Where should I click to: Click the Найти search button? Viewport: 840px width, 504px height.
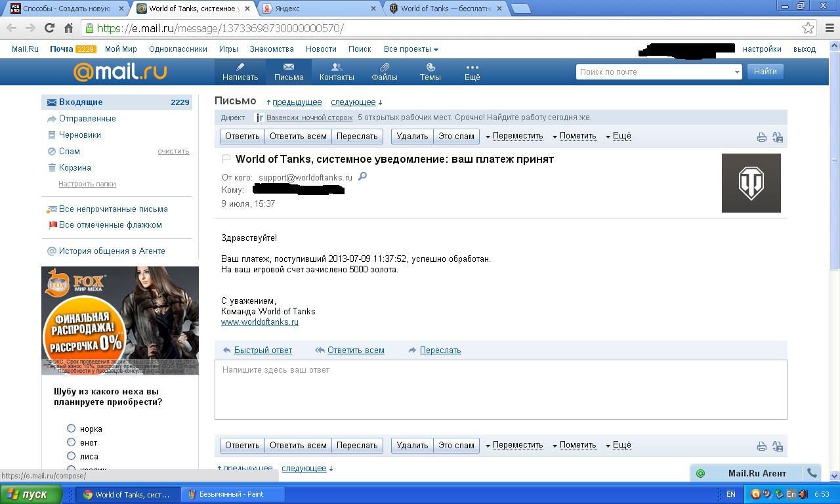765,72
